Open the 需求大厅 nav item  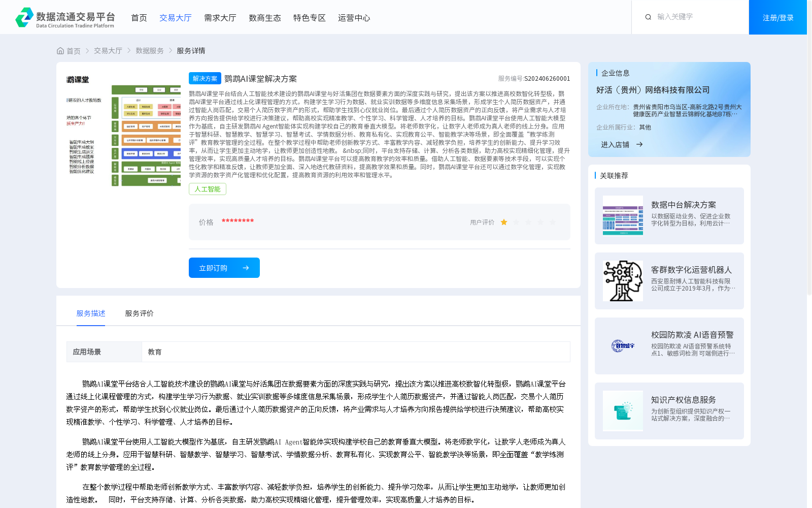(220, 18)
